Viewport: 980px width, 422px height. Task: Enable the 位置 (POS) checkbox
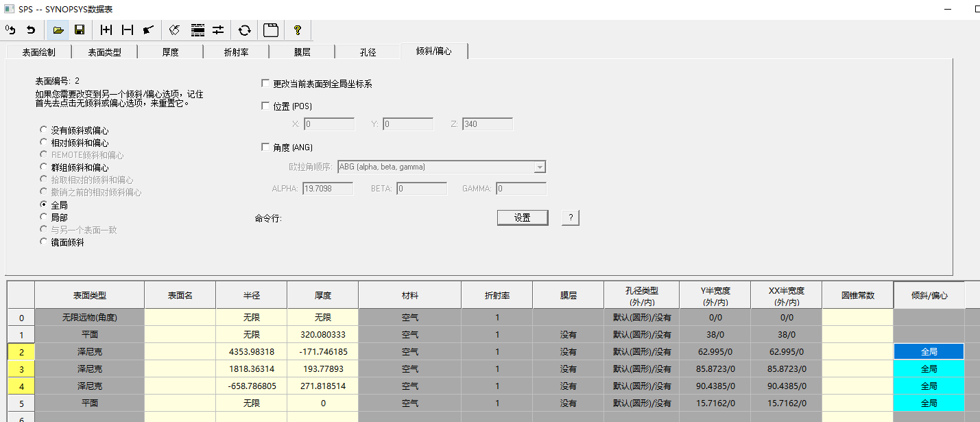(x=266, y=106)
